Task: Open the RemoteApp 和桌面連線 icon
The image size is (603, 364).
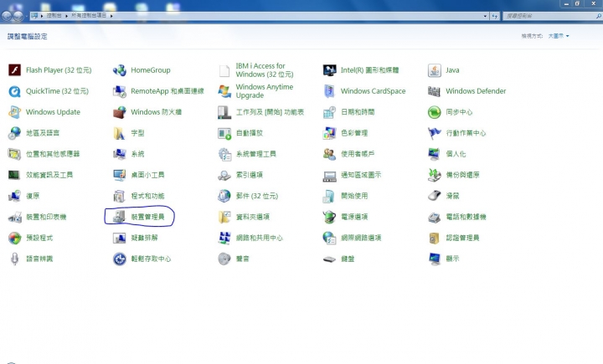Action: point(120,91)
